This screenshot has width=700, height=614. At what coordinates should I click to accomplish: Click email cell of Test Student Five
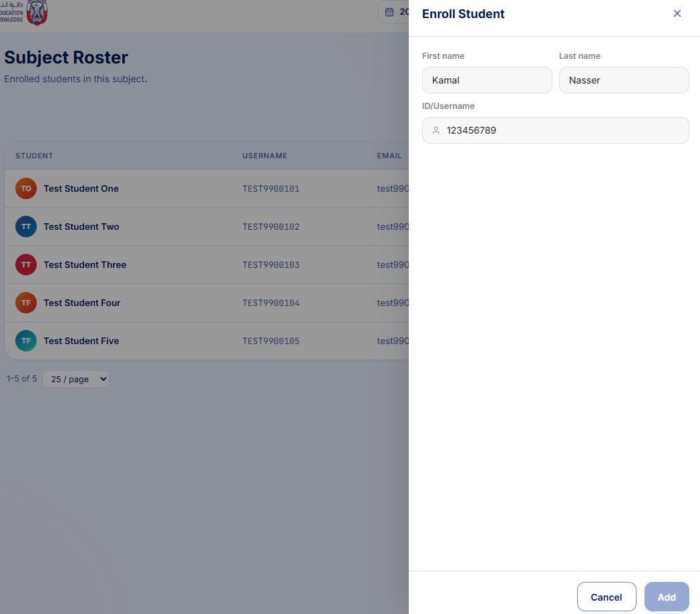[x=393, y=341]
